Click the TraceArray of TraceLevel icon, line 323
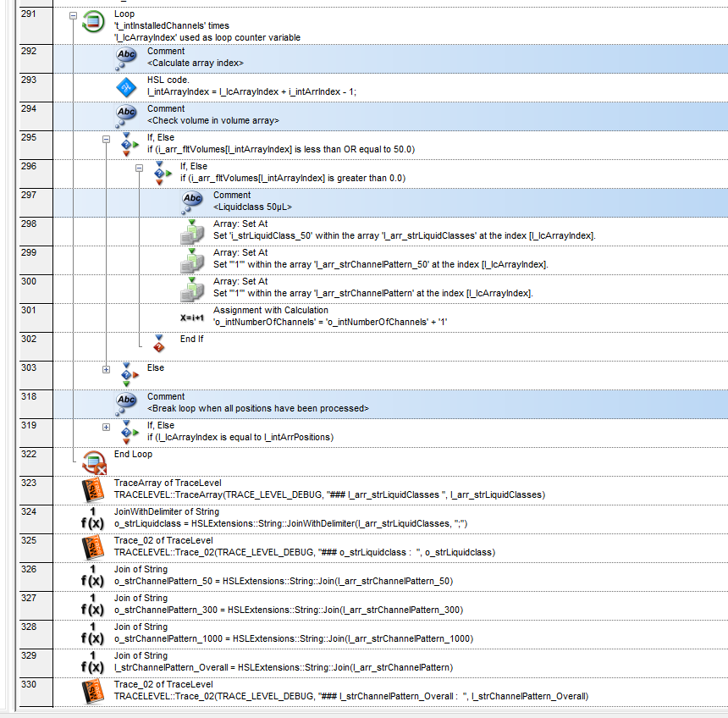 (x=93, y=489)
